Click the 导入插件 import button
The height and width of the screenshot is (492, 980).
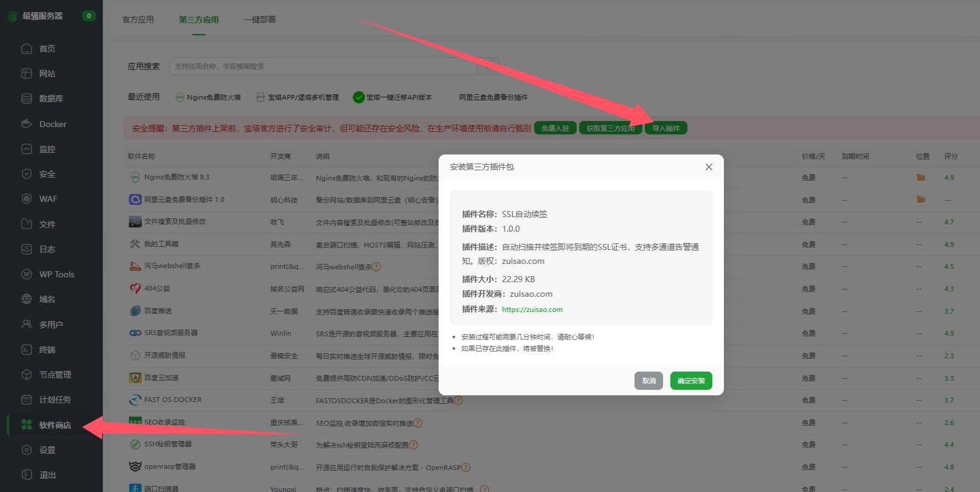pyautogui.click(x=666, y=128)
